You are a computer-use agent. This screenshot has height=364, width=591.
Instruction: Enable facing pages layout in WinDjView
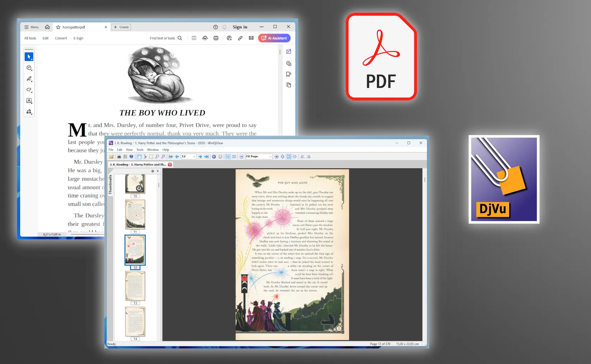point(234,157)
